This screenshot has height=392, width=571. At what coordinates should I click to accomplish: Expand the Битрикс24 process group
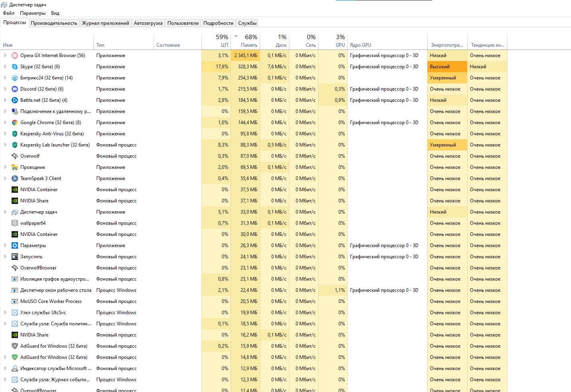click(x=5, y=78)
